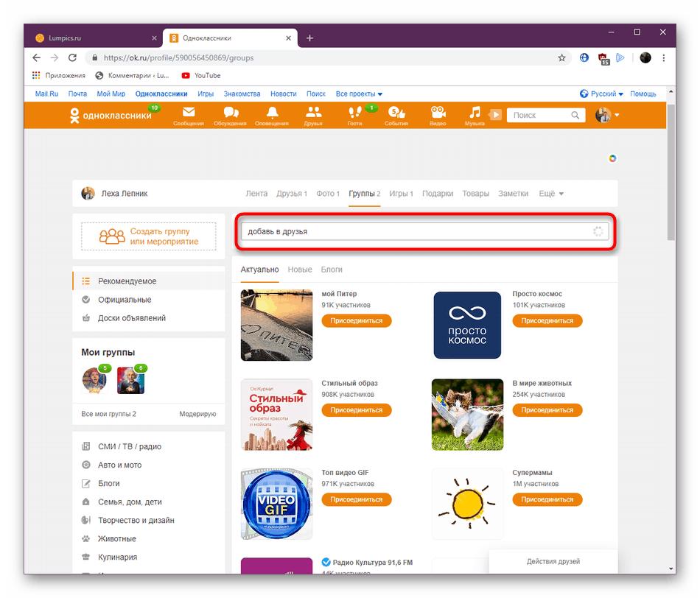700x598 pixels.
Task: Reload the page with browser refresh icon
Action: [x=72, y=57]
